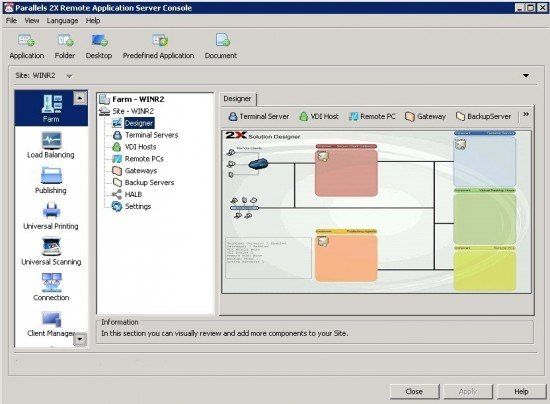Click the blue terminal servers box

click(x=484, y=161)
